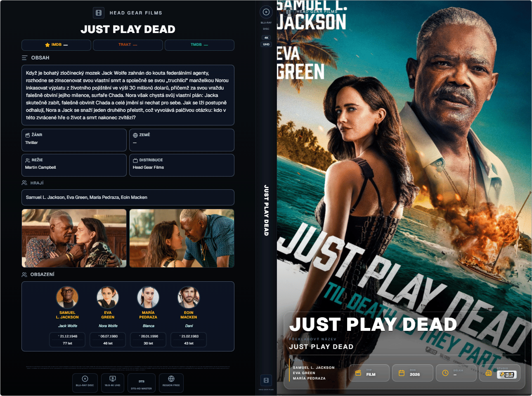Viewport: 532px width, 396px height.
Task: Open the TRAKT rating box
Action: point(128,45)
